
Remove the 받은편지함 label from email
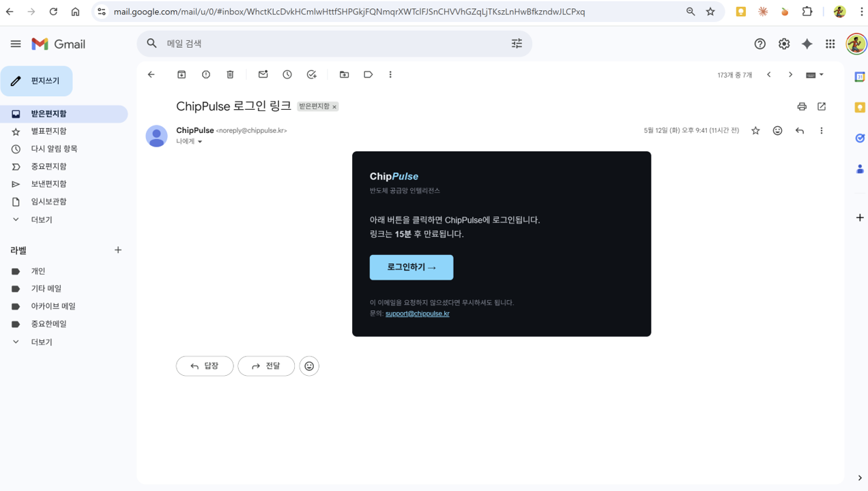click(x=334, y=107)
